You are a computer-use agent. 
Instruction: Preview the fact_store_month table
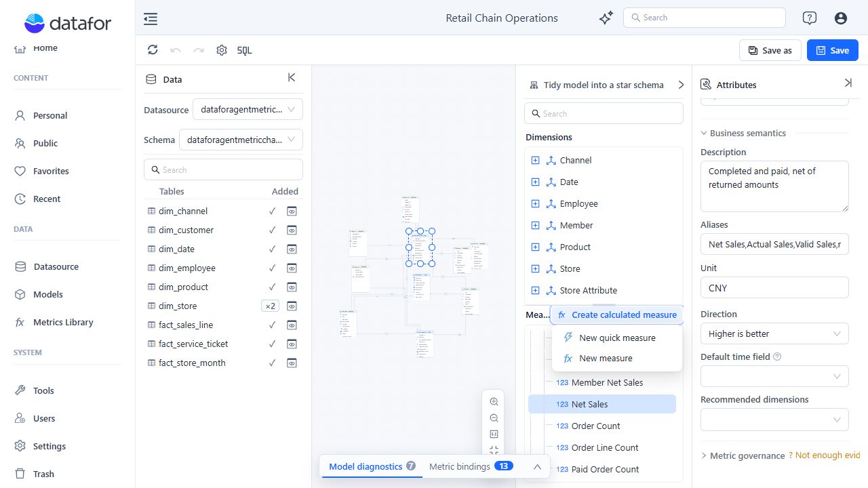coord(292,363)
